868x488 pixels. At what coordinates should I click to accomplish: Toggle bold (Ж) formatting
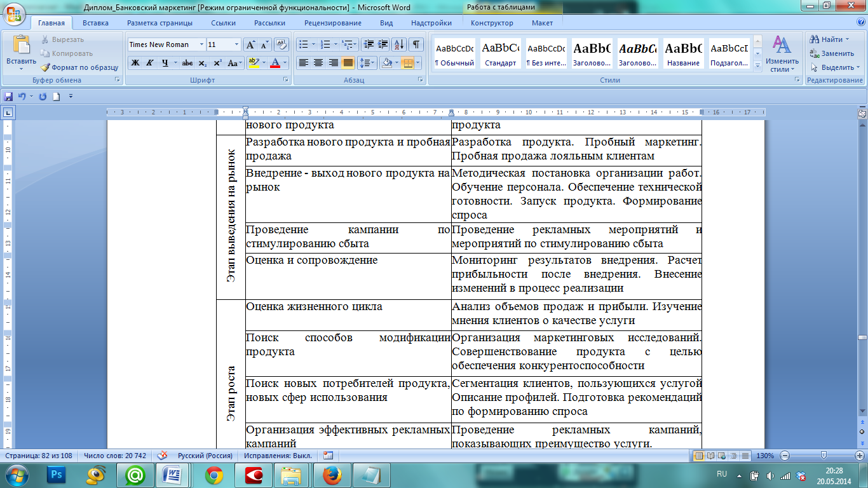click(135, 63)
